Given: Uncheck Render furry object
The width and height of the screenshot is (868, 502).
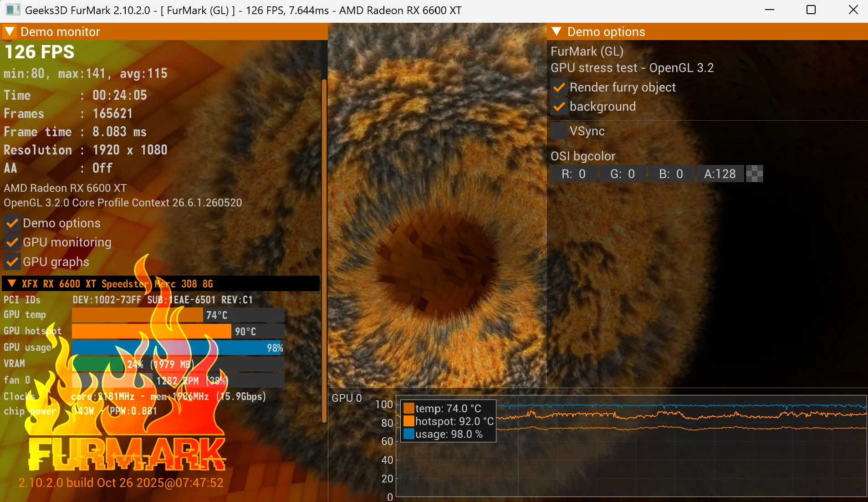Looking at the screenshot, I should coord(559,87).
